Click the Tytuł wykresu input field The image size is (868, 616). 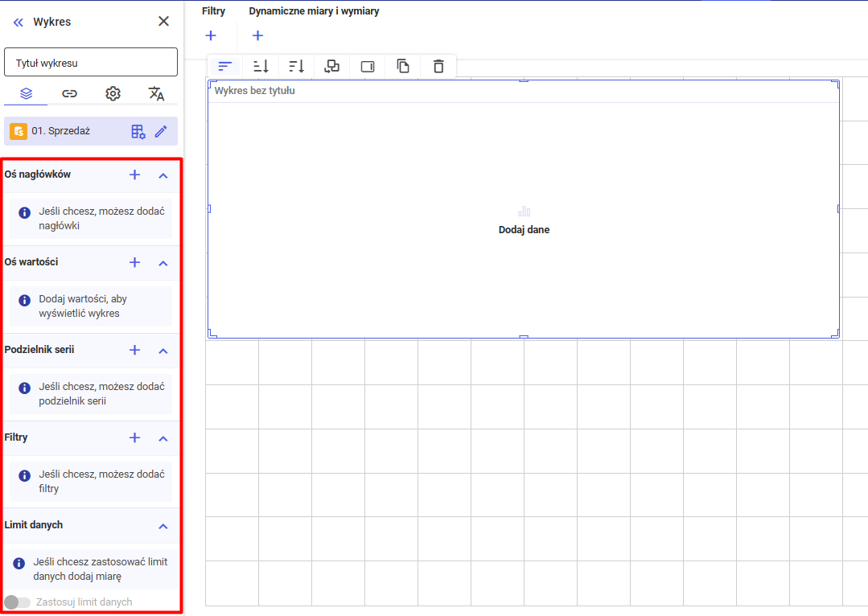91,63
